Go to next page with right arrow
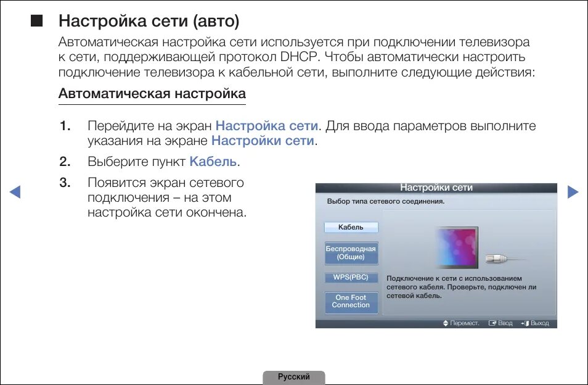The image size is (588, 385). 573,192
